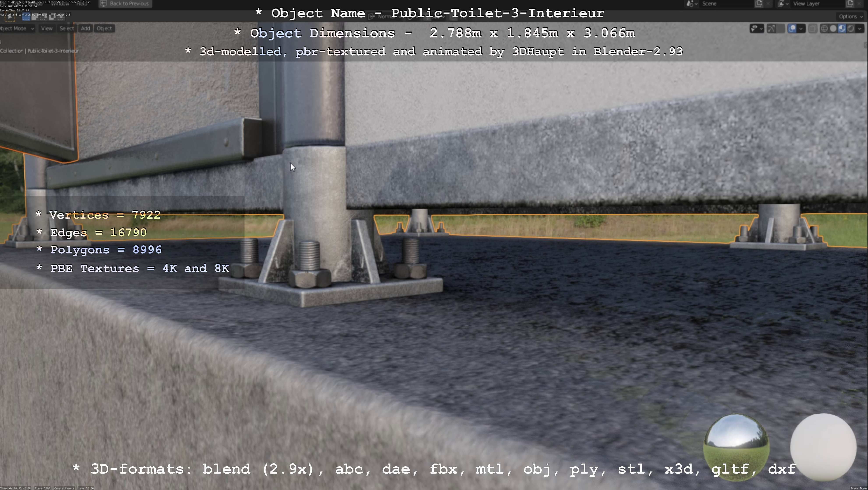Screen dimensions: 868x490
Task: Click the View Layer name field
Action: click(x=817, y=4)
